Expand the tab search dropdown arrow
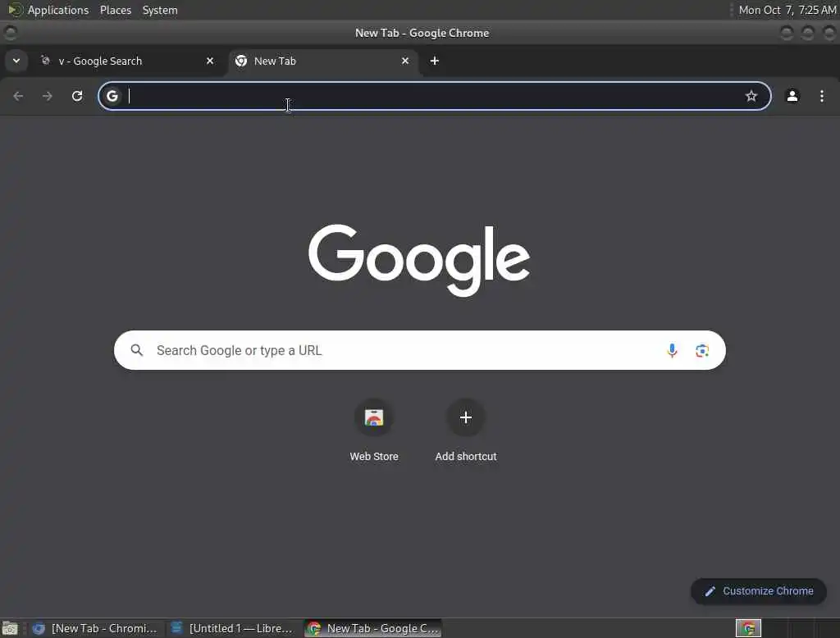Screen dimensions: 840x638 coord(16,61)
